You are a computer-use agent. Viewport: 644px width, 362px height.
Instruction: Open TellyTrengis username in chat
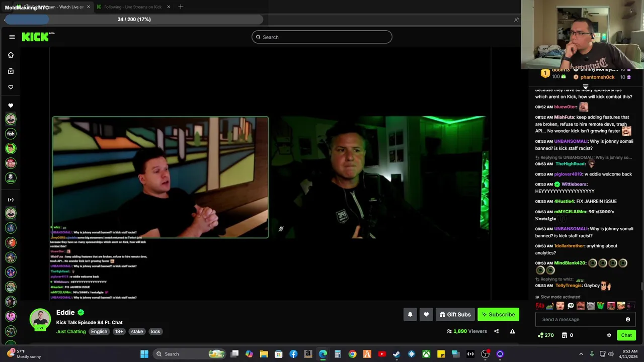point(570,286)
